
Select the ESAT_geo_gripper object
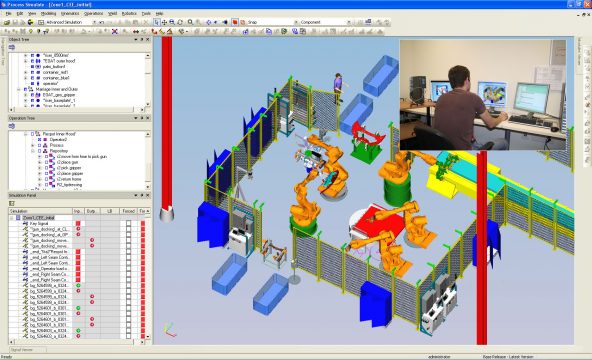[59, 95]
